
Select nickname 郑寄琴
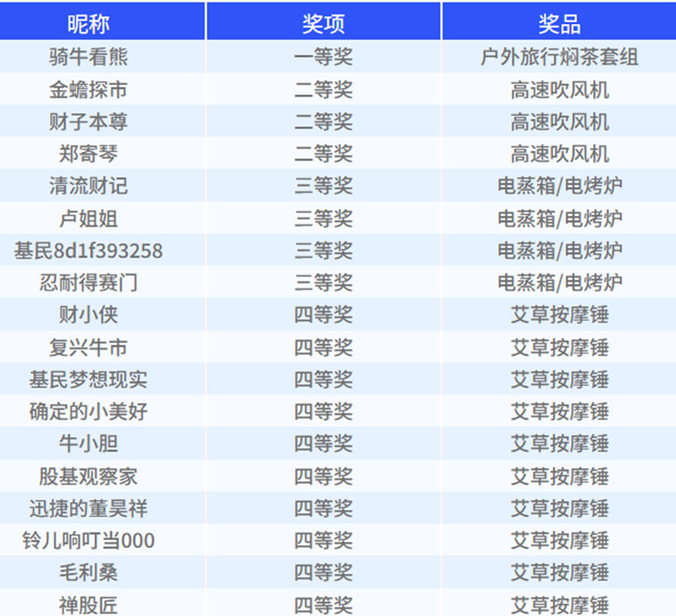coord(88,153)
